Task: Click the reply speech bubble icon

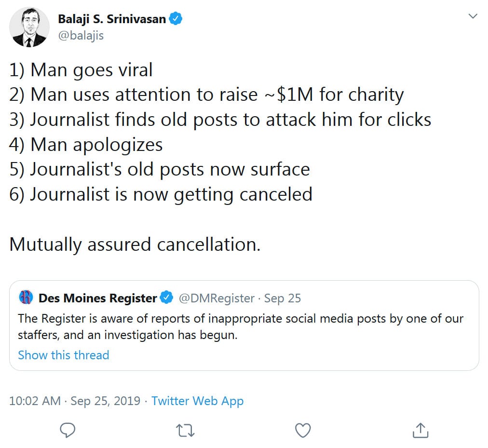Action: (x=68, y=430)
